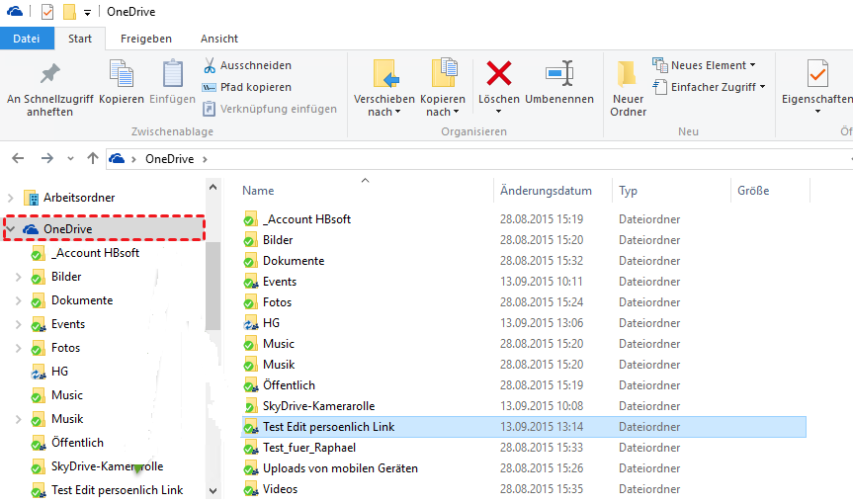Viewport: 853px width, 504px height.
Task: Click the syncing HG folder icon in file list
Action: [x=250, y=323]
